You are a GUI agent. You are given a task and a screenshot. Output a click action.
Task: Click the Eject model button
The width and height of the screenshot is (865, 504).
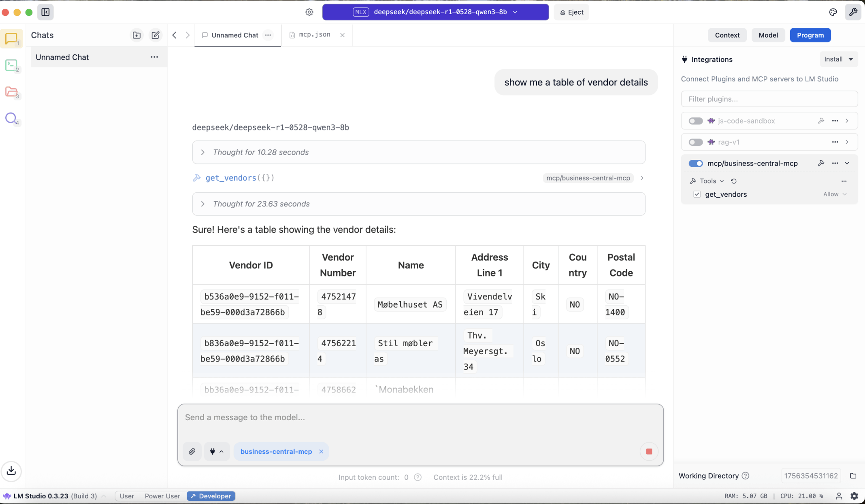coord(571,12)
